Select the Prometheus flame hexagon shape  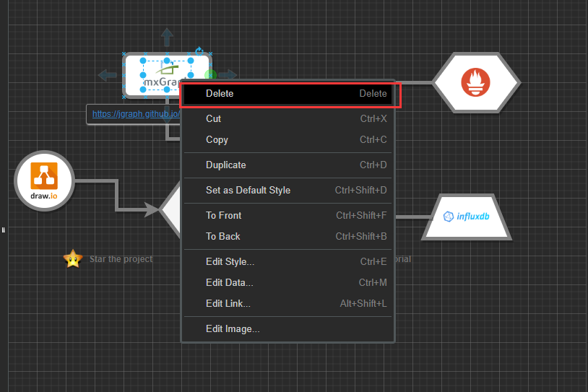click(x=476, y=82)
